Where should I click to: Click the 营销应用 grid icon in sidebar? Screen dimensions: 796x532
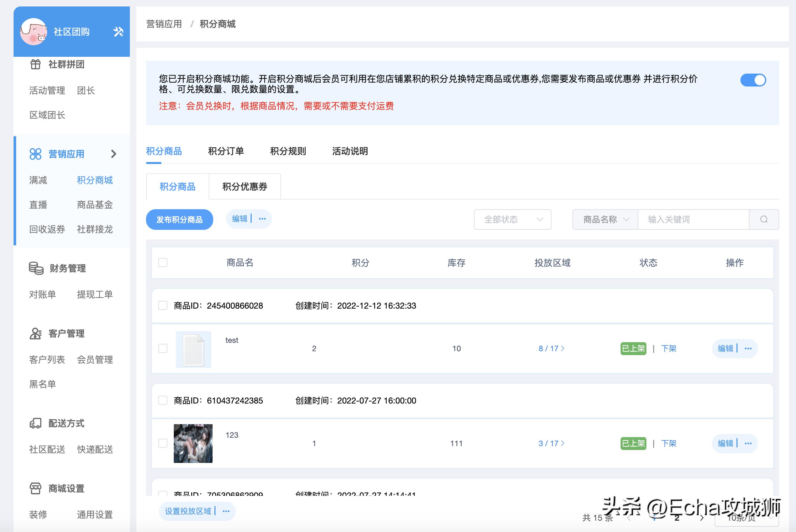point(36,154)
